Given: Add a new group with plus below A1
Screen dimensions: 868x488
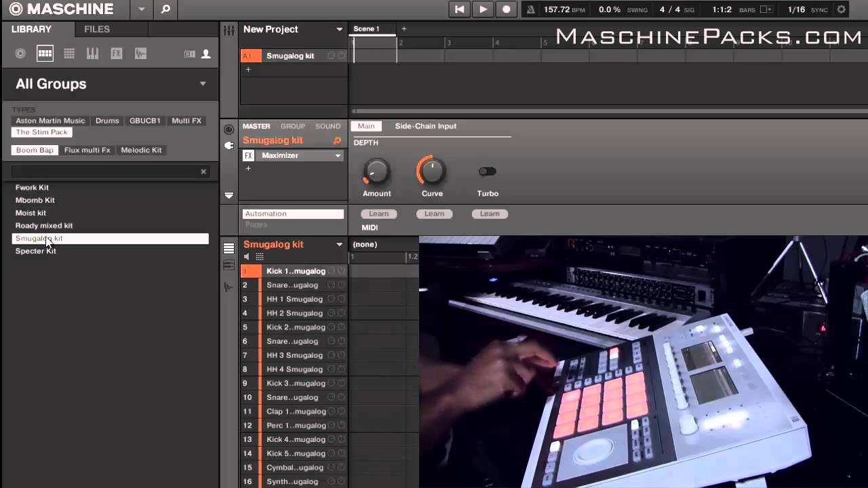Looking at the screenshot, I should pos(248,69).
